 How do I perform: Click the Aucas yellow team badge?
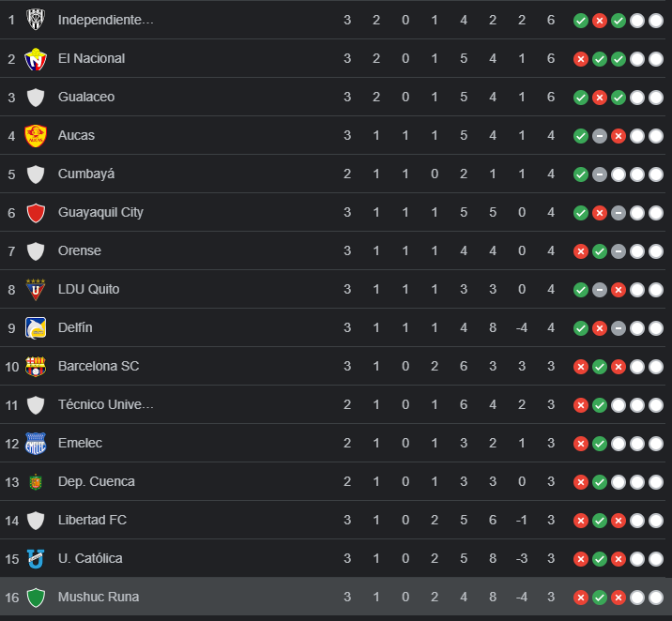(x=36, y=136)
